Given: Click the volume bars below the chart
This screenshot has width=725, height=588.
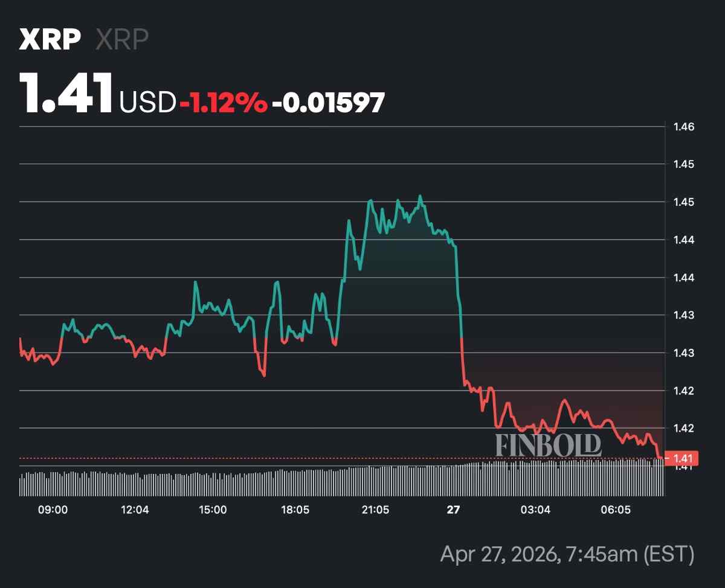Looking at the screenshot, I should 338,482.
